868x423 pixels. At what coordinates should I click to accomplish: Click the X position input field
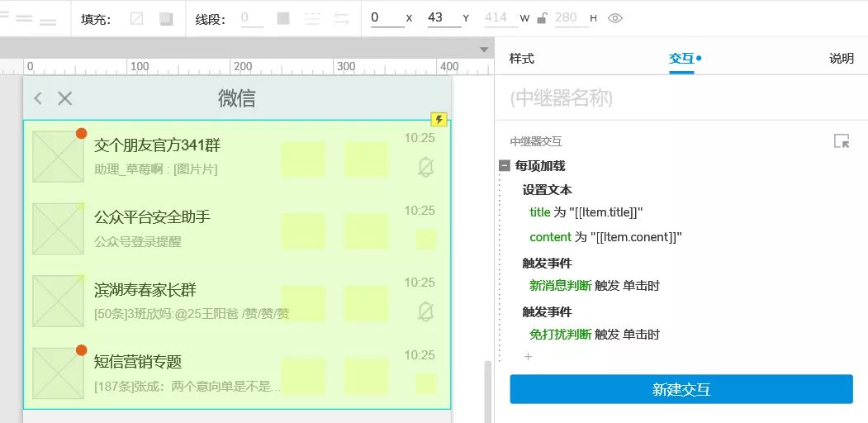[387, 18]
